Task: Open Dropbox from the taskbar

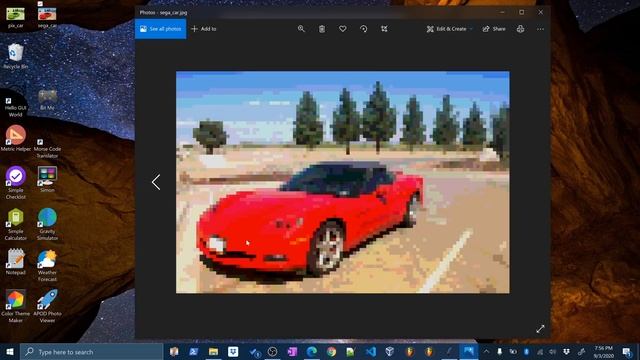Action: [233, 352]
